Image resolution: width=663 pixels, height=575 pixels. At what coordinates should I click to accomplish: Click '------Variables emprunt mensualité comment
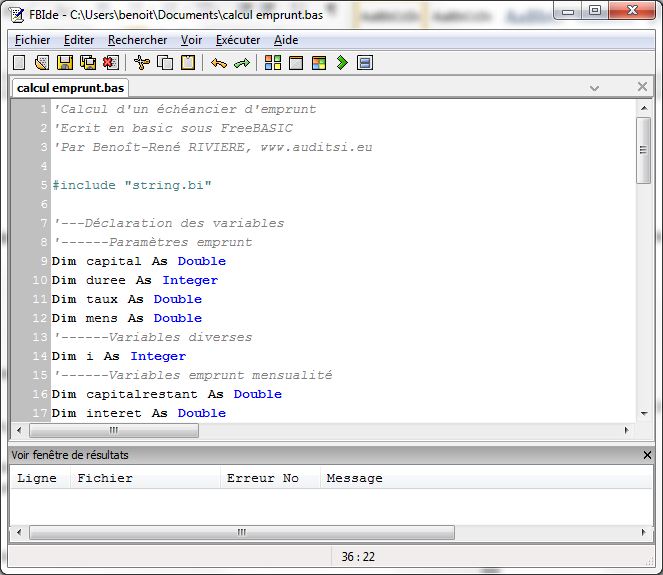click(193, 375)
